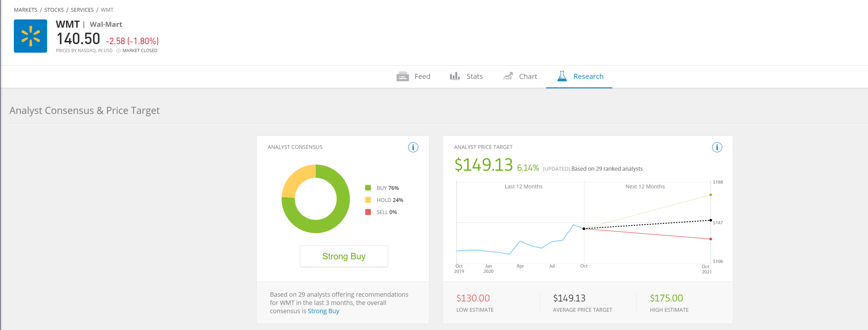Switch to the Stats tab
The image size is (868, 330).
[x=466, y=77]
